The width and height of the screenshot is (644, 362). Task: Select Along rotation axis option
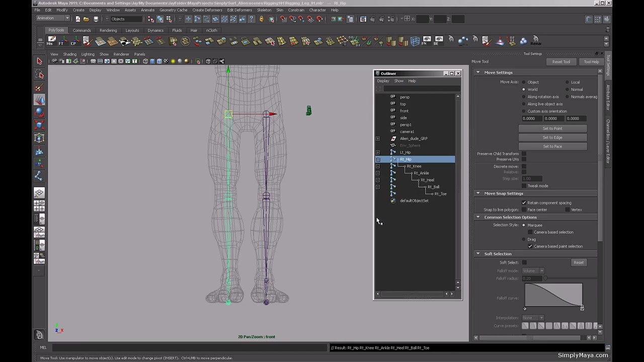[524, 97]
